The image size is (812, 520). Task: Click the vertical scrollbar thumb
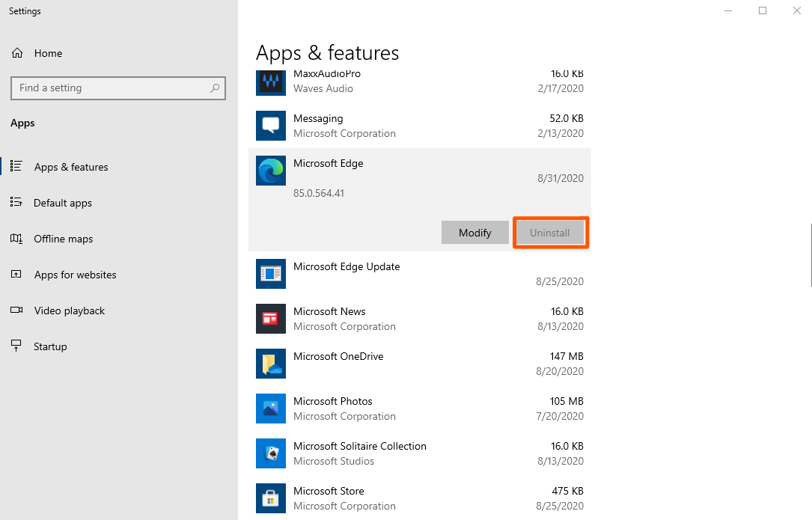[811, 254]
